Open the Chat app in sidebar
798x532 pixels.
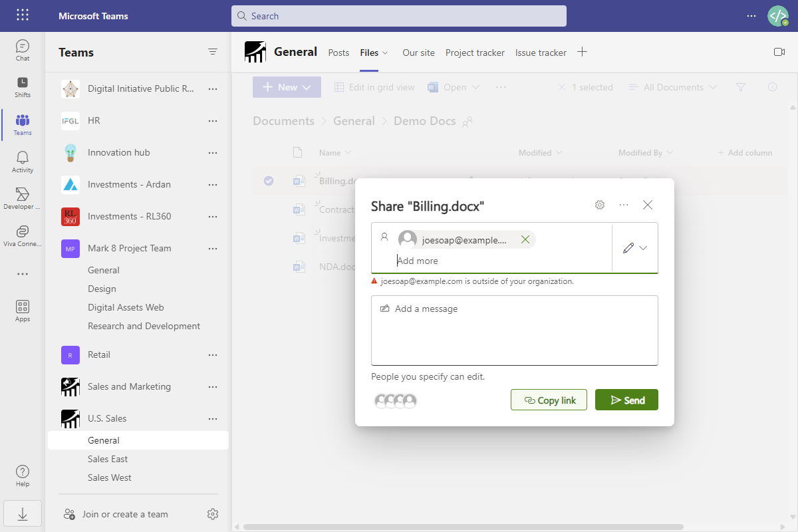click(23, 51)
